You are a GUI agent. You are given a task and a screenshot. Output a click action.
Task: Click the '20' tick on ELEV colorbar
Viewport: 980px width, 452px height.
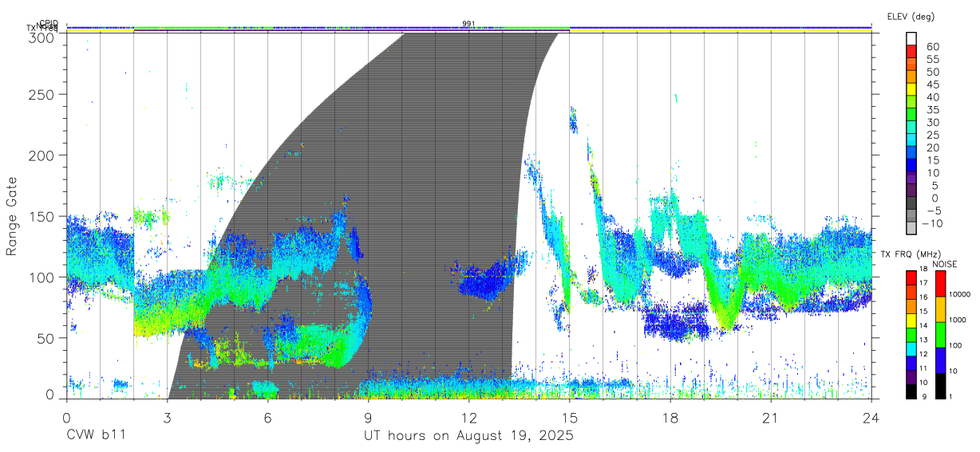coord(932,147)
